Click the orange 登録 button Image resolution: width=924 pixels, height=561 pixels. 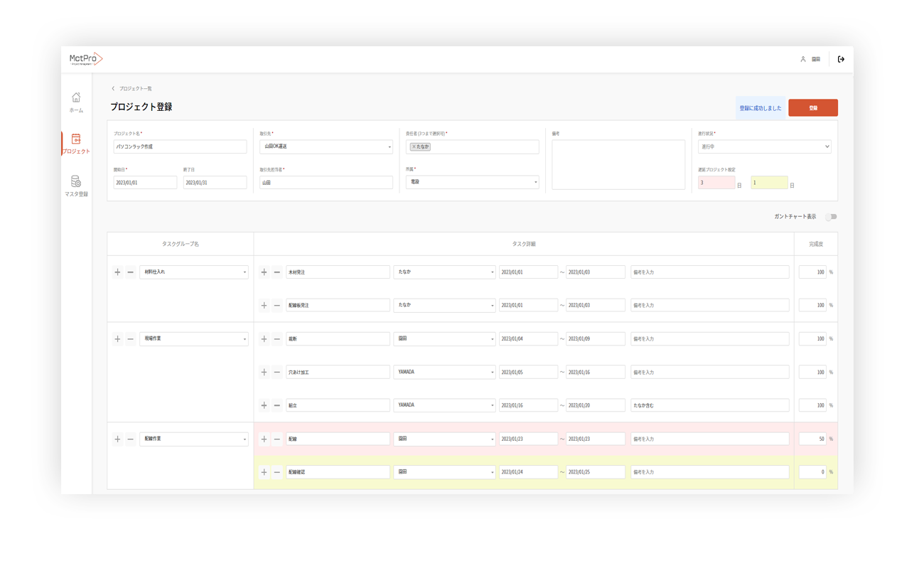(x=812, y=108)
